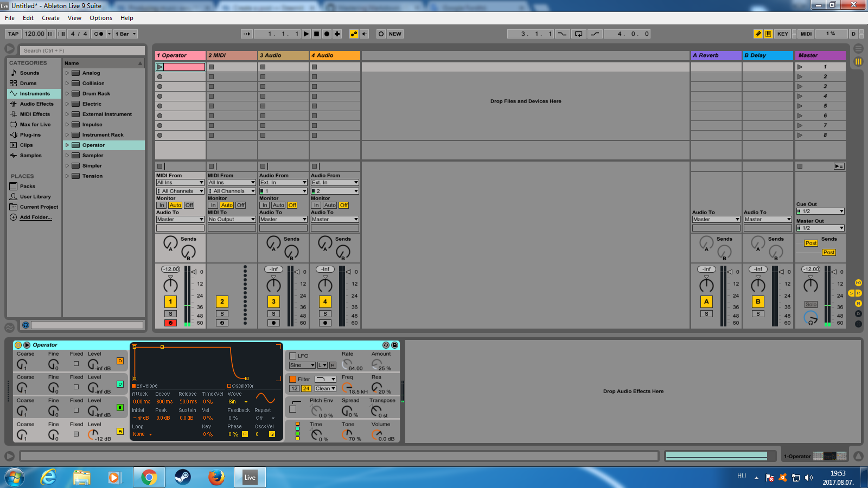The width and height of the screenshot is (868, 488).
Task: Toggle the Follow button arrow icon
Action: [247, 34]
